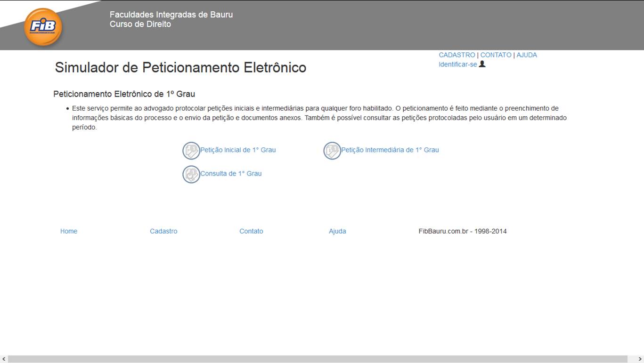The height and width of the screenshot is (363, 644).
Task: Open the Consulta de 1° Grau link
Action: [231, 173]
